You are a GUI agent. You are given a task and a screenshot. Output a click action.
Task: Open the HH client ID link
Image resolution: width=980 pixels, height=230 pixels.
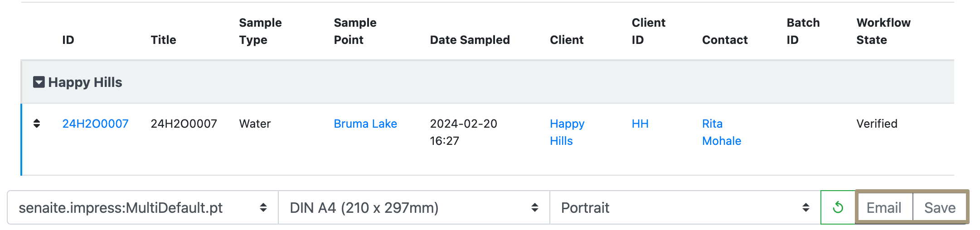(x=640, y=124)
